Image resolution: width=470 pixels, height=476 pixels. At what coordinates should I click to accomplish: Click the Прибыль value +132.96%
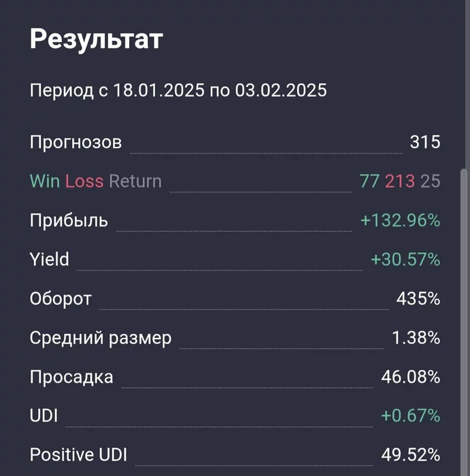click(401, 220)
